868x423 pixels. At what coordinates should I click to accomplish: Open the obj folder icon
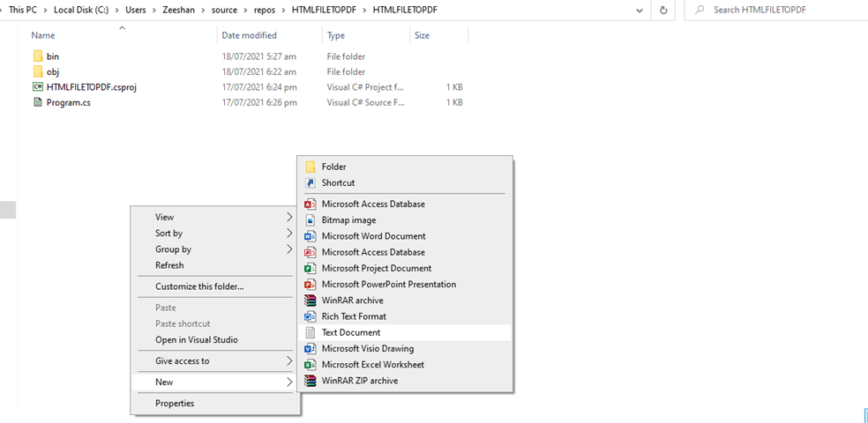(x=38, y=72)
